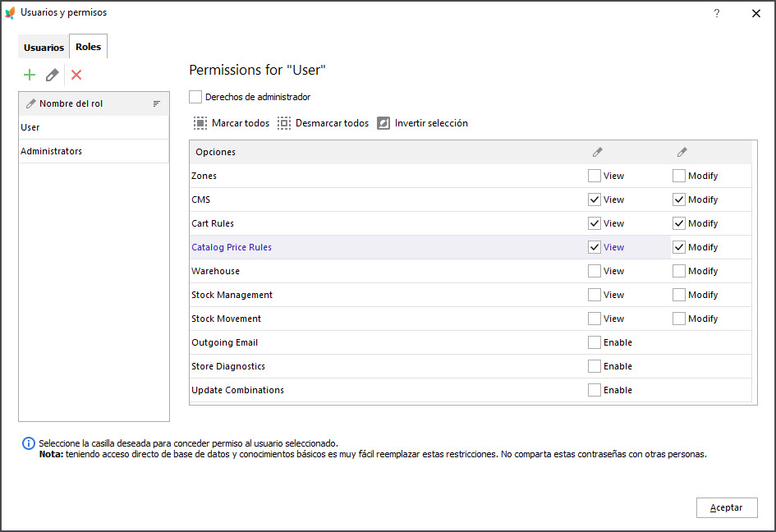This screenshot has height=532, width=776.
Task: Uncheck the Cart Rules View checkbox
Action: pyautogui.click(x=595, y=223)
